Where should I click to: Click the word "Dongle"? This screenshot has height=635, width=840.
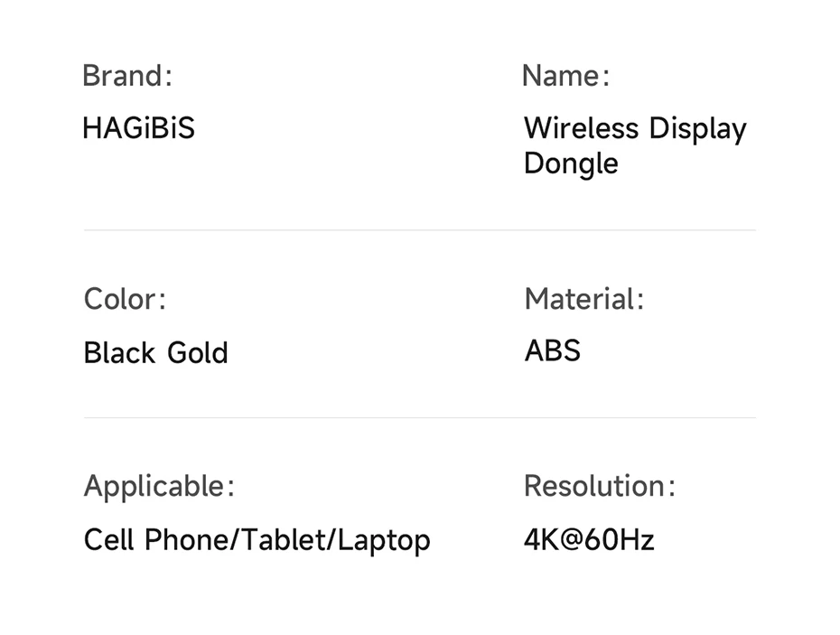click(571, 164)
